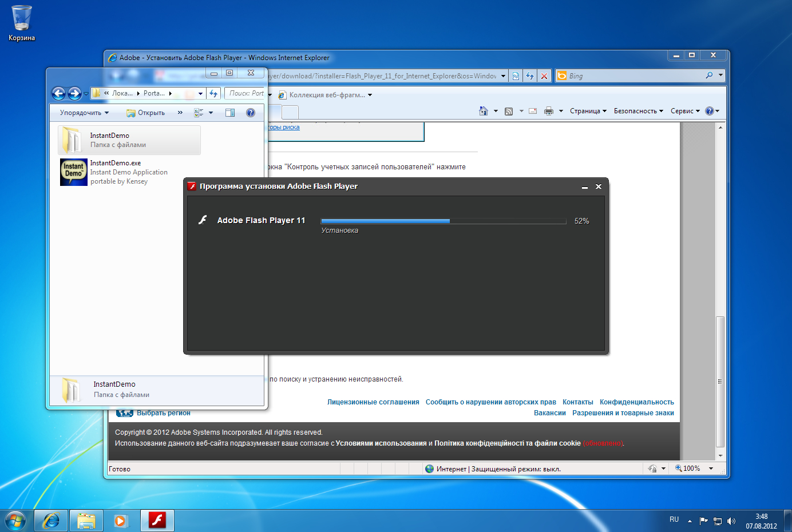Open RSS feeds icon in IE toolbar
The image size is (792, 532).
click(509, 111)
